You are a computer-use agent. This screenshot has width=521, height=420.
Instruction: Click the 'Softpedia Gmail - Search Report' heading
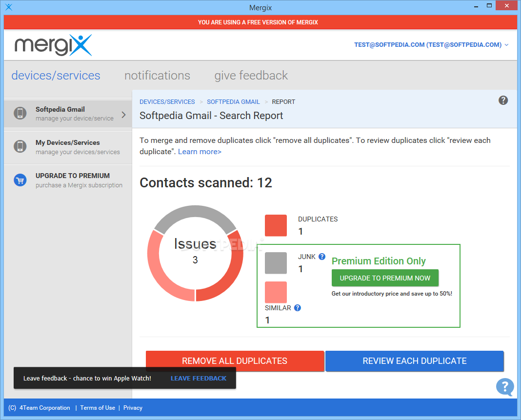pyautogui.click(x=211, y=115)
